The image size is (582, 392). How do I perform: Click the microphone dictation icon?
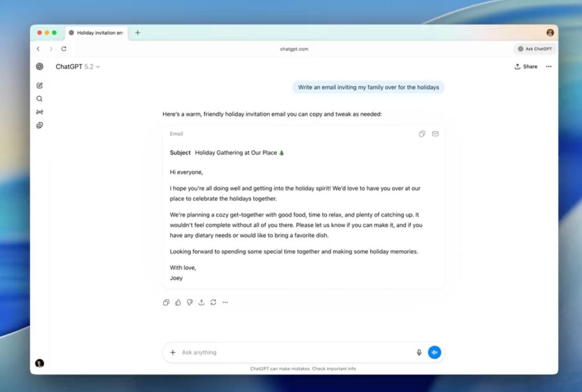coord(419,352)
